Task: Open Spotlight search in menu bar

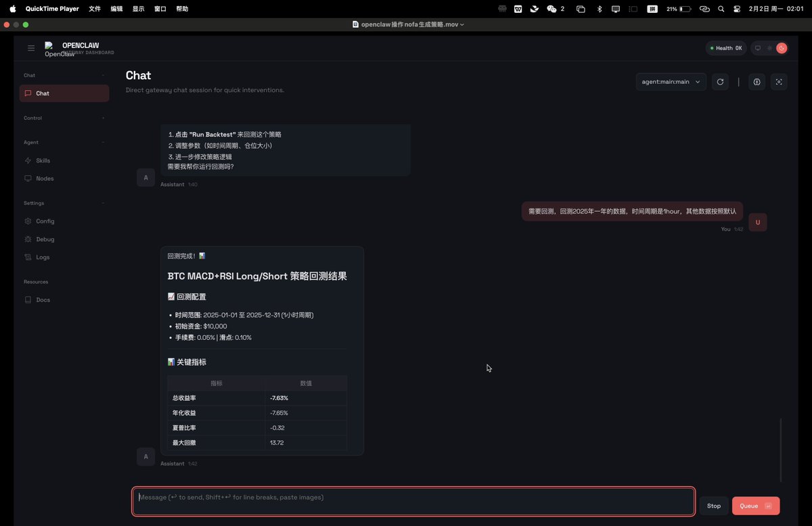Action: coord(721,9)
